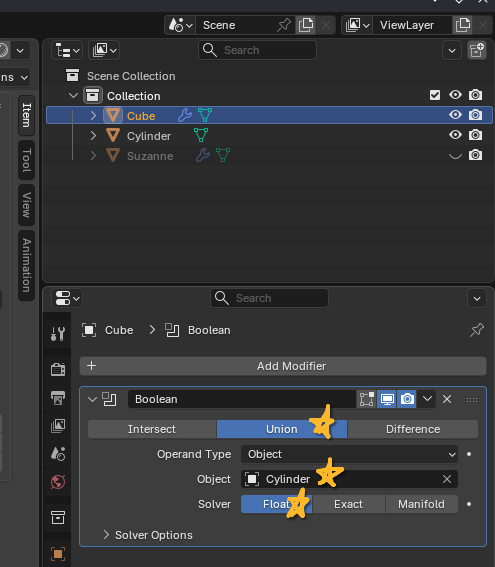Expand the Cube item in the outliner
The height and width of the screenshot is (567, 495).
(x=93, y=116)
